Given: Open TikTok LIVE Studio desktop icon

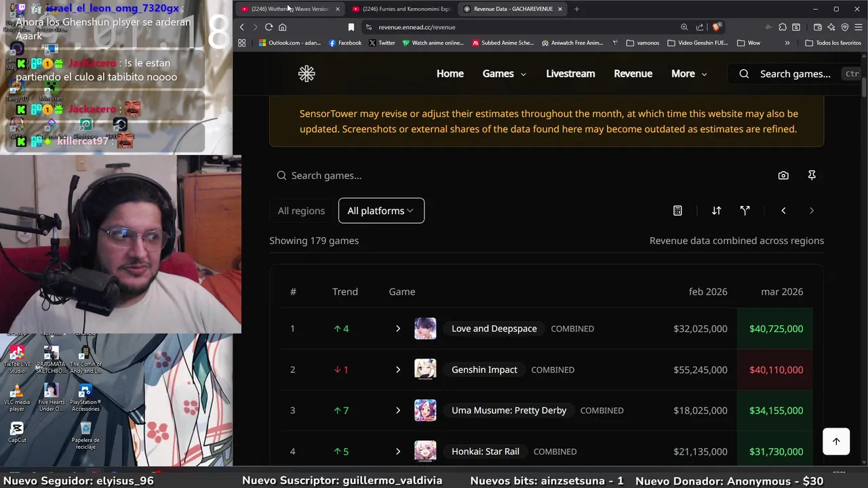Looking at the screenshot, I should pos(17,359).
